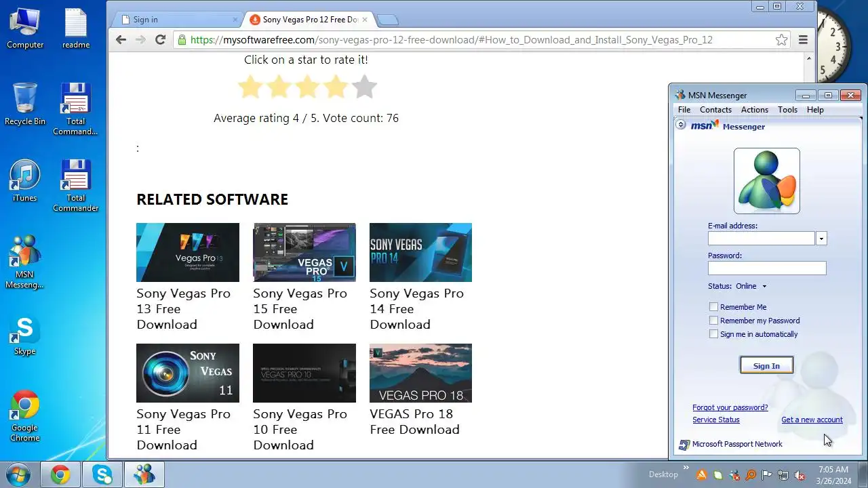The height and width of the screenshot is (488, 868).
Task: Open Sony Vegas Pro 13 Free Download link
Action: click(183, 309)
